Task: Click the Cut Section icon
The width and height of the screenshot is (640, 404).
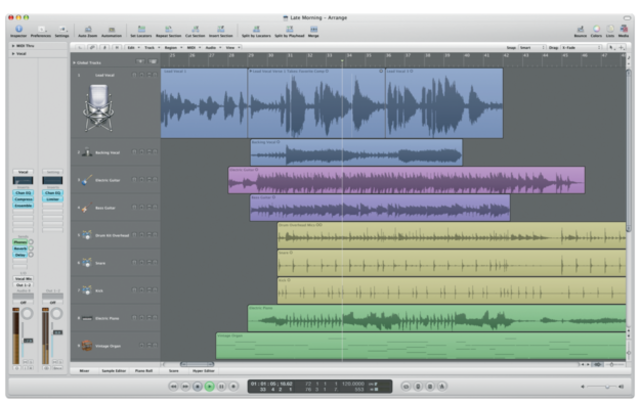Action: click(x=195, y=29)
